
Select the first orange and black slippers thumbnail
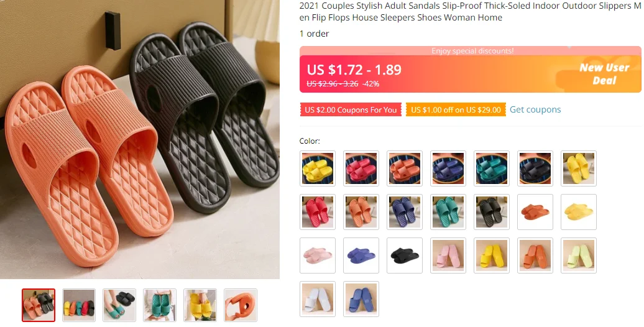tap(39, 305)
